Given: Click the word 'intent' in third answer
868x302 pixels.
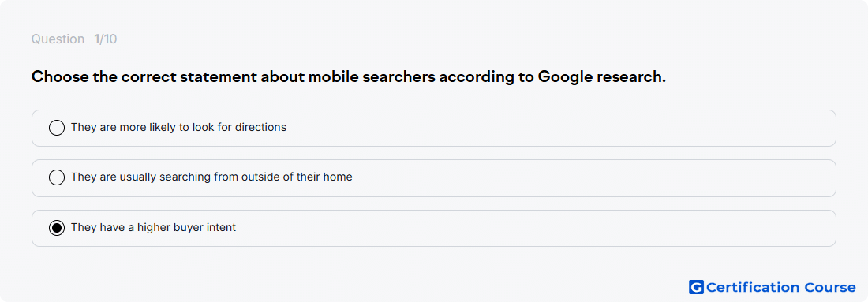Looking at the screenshot, I should point(221,227).
